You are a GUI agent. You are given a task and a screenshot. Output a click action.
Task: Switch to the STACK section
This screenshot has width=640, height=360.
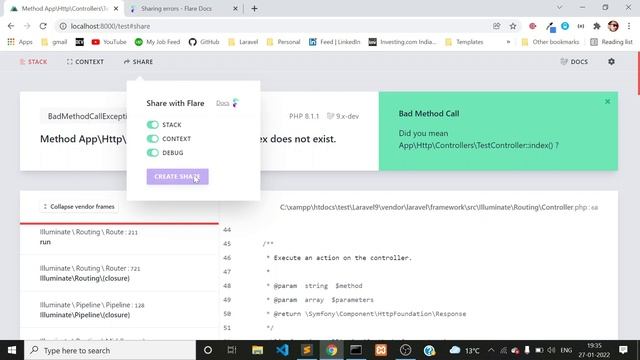[33, 62]
